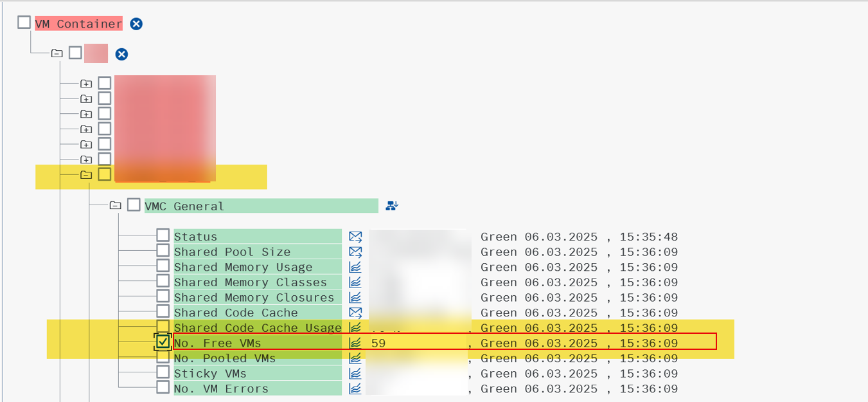Tick the Shared Memory Classes checkbox
The height and width of the screenshot is (402, 868).
pos(163,280)
